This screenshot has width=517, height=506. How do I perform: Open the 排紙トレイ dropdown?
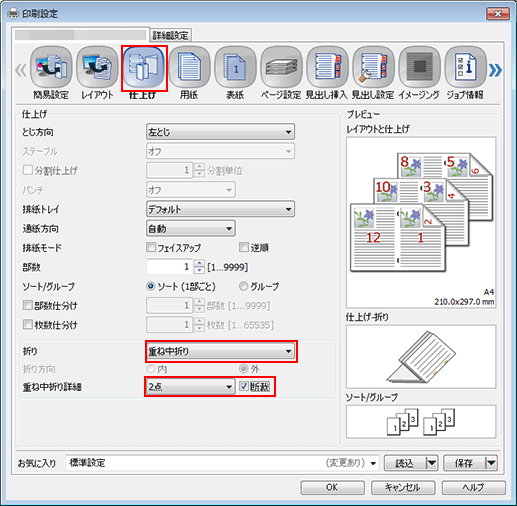click(x=220, y=209)
